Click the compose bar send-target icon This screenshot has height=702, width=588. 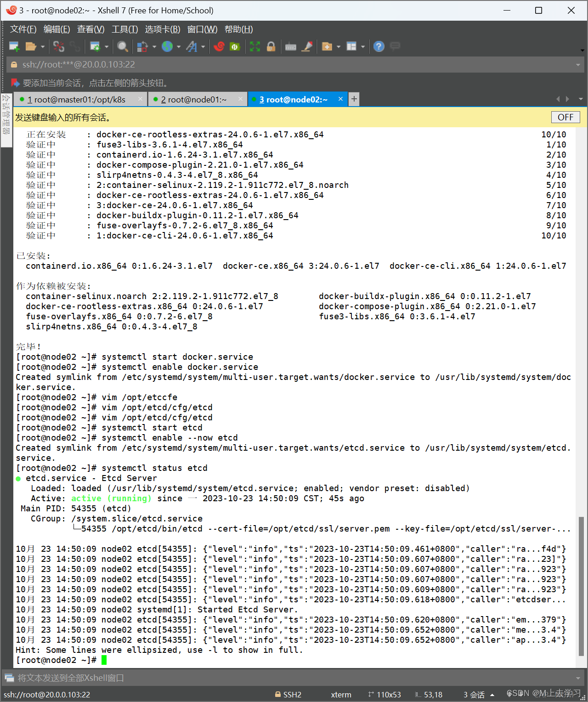tap(9, 678)
